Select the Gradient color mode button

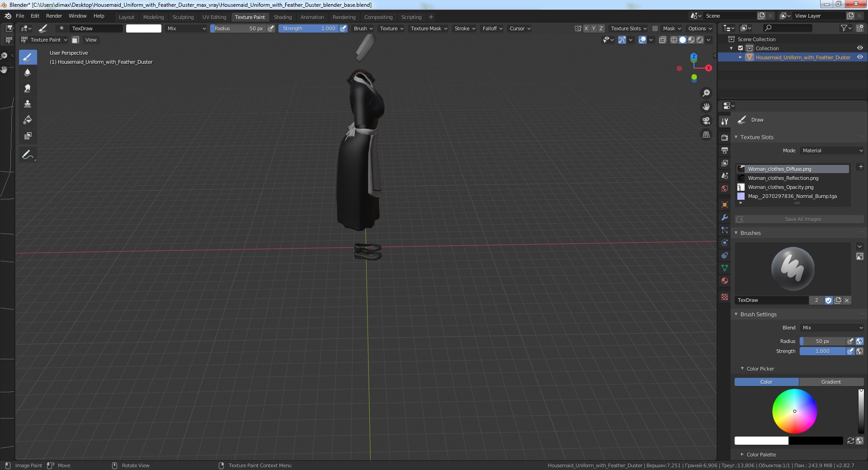(831, 382)
